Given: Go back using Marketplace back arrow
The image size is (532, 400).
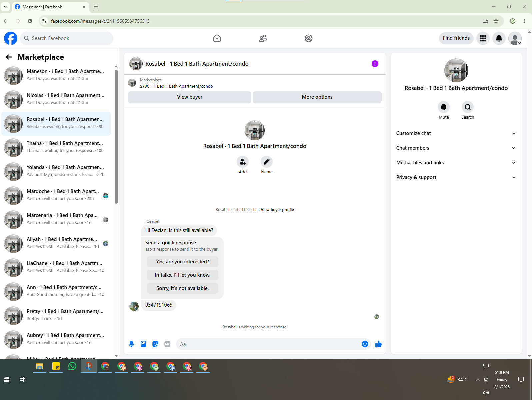Looking at the screenshot, I should [x=9, y=57].
